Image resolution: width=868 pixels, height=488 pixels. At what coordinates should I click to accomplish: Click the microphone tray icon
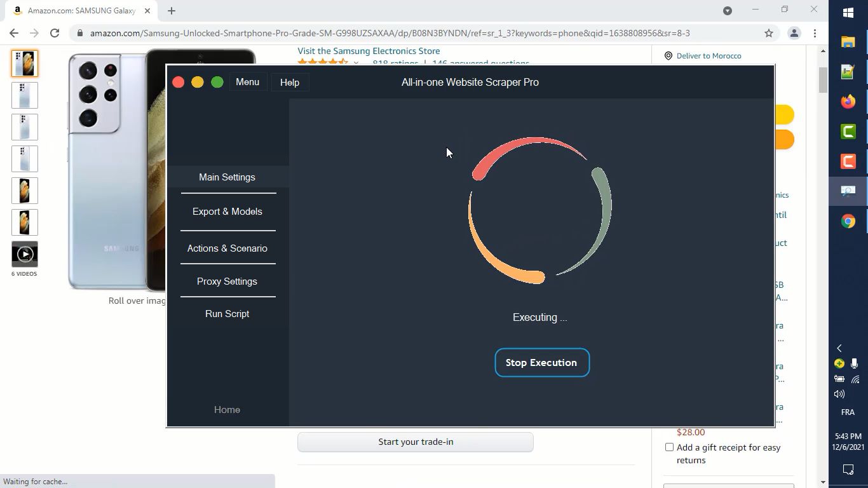point(855,363)
